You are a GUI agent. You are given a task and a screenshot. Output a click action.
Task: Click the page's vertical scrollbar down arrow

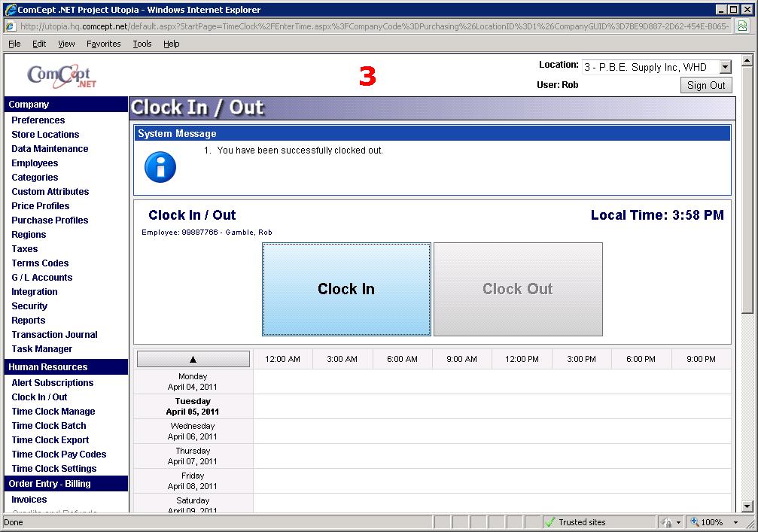click(747, 506)
